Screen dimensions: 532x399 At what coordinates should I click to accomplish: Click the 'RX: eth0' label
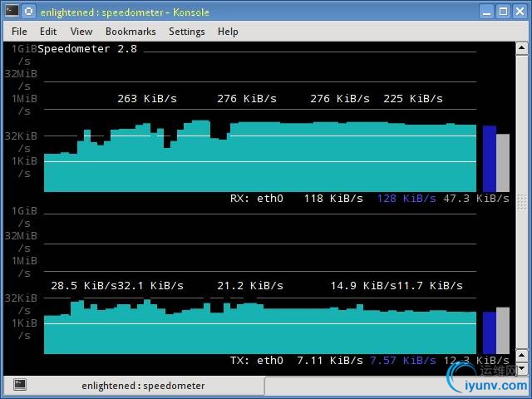pyautogui.click(x=257, y=199)
